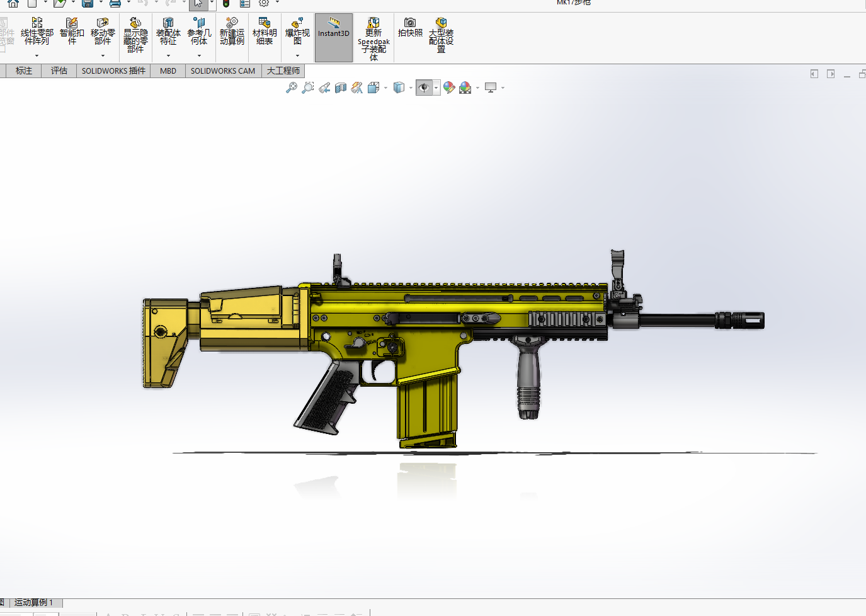Open the Hide/Show Items dropdown arrow
The width and height of the screenshot is (866, 616).
pyautogui.click(x=436, y=88)
